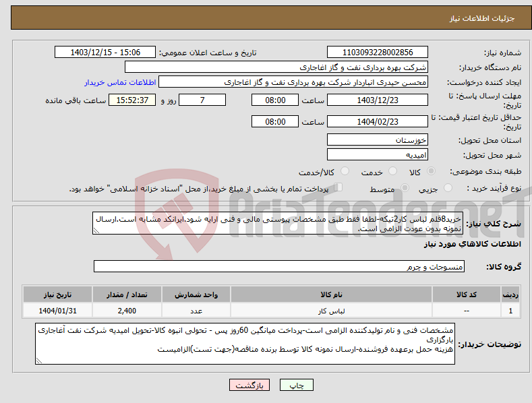
Task: Click the price validity date 1404/02/23
Action: pos(378,121)
